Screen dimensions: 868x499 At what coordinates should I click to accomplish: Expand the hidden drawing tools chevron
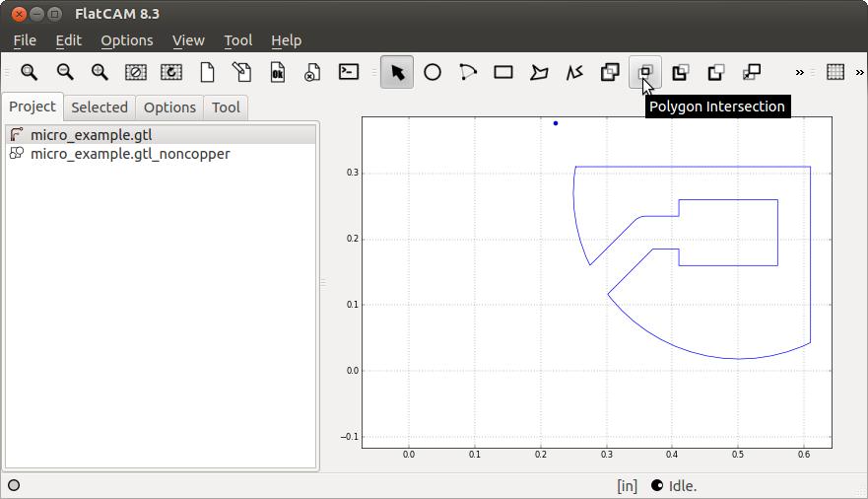pyautogui.click(x=800, y=72)
